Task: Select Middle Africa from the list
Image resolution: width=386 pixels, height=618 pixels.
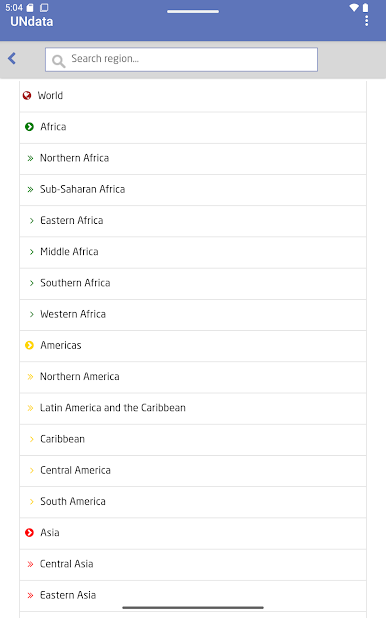Action: (193, 252)
